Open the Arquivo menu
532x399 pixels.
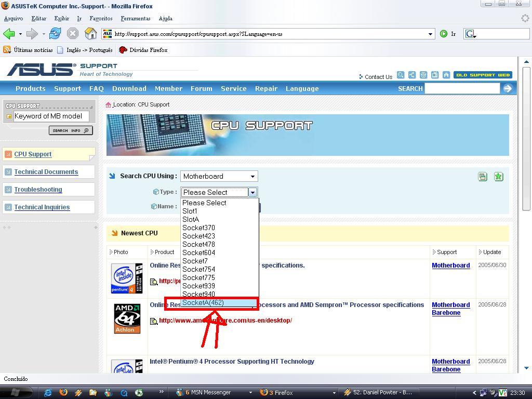click(x=14, y=18)
